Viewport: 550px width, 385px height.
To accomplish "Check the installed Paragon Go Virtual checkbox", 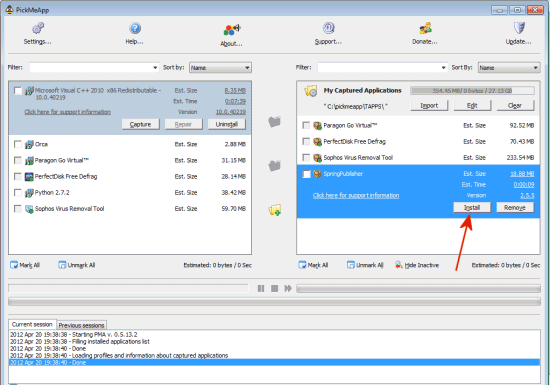I will pos(18,161).
